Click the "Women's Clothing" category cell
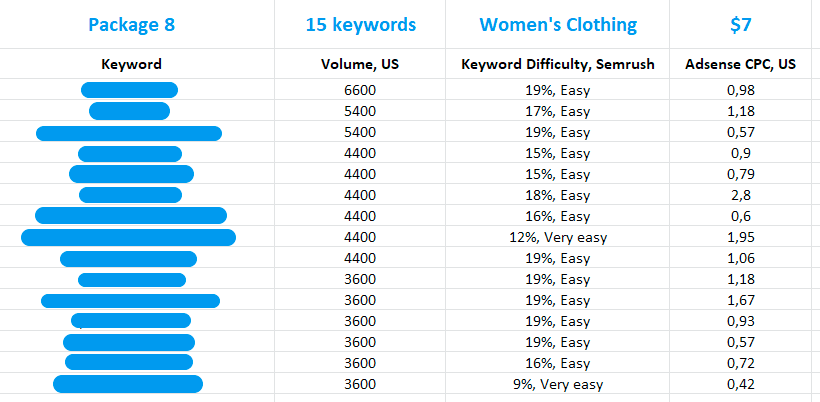 pyautogui.click(x=558, y=24)
